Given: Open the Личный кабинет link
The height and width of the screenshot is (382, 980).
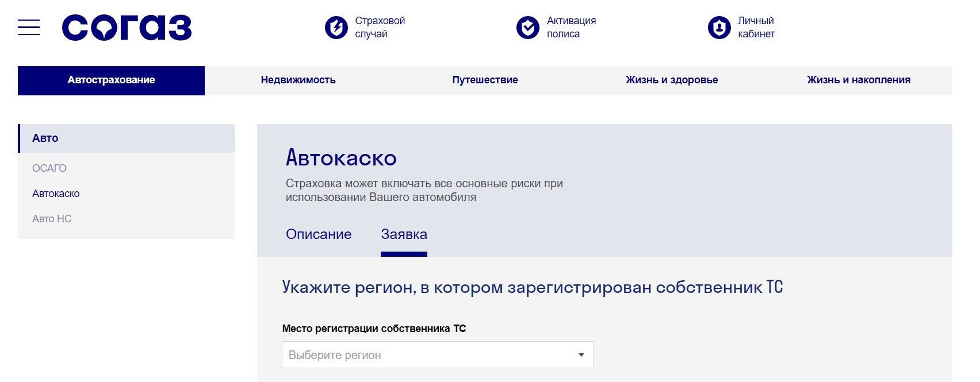Looking at the screenshot, I should pos(756,27).
